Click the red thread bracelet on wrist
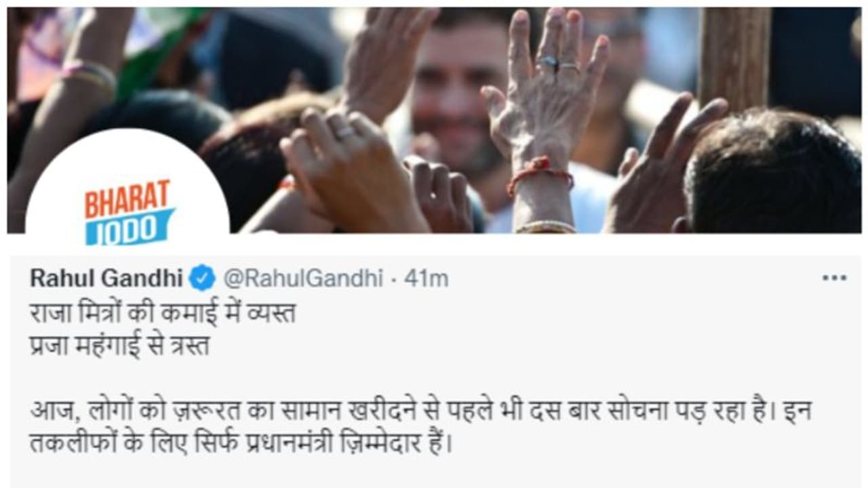Viewport: 868px width, 488px height. pyautogui.click(x=540, y=172)
